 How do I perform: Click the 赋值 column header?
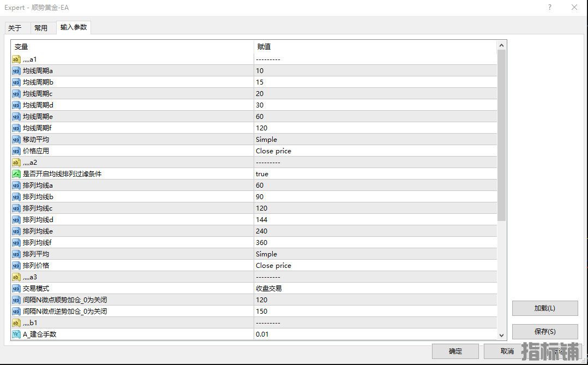click(375, 47)
